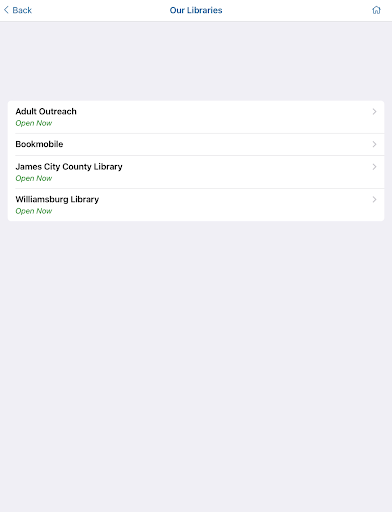Choose the James City County Library row
392x512 pixels.
click(x=196, y=172)
